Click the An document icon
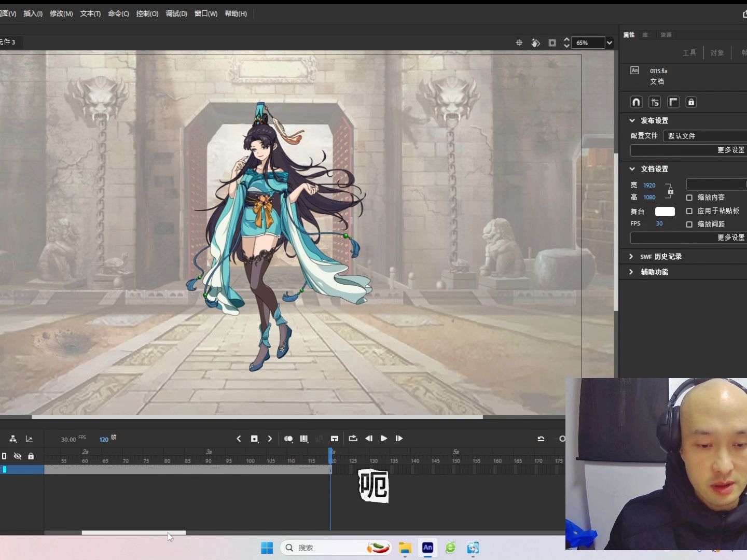The width and height of the screenshot is (747, 560). point(634,71)
